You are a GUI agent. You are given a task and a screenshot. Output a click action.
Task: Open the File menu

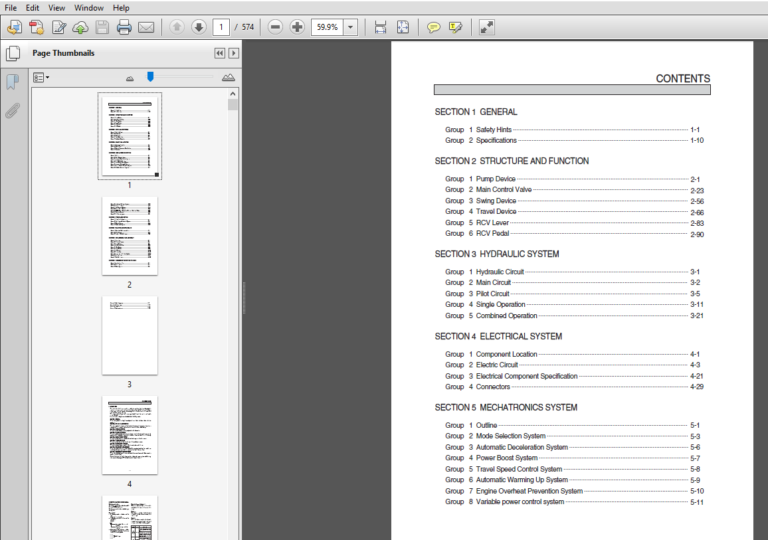click(10, 8)
